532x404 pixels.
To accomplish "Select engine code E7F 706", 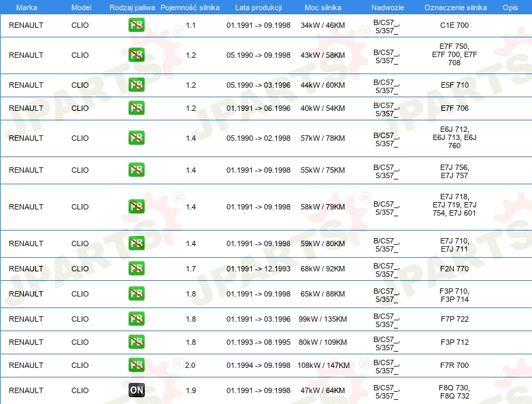I will 454,108.
